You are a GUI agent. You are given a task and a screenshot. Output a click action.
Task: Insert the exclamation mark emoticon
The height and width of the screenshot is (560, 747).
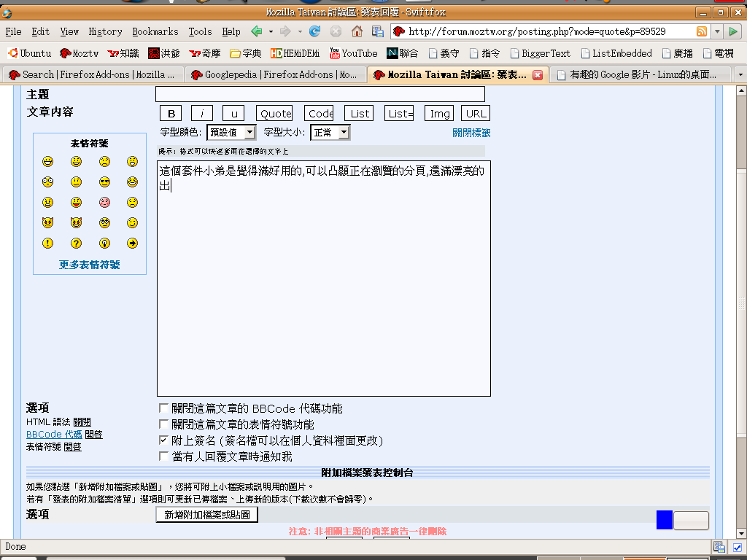click(47, 244)
